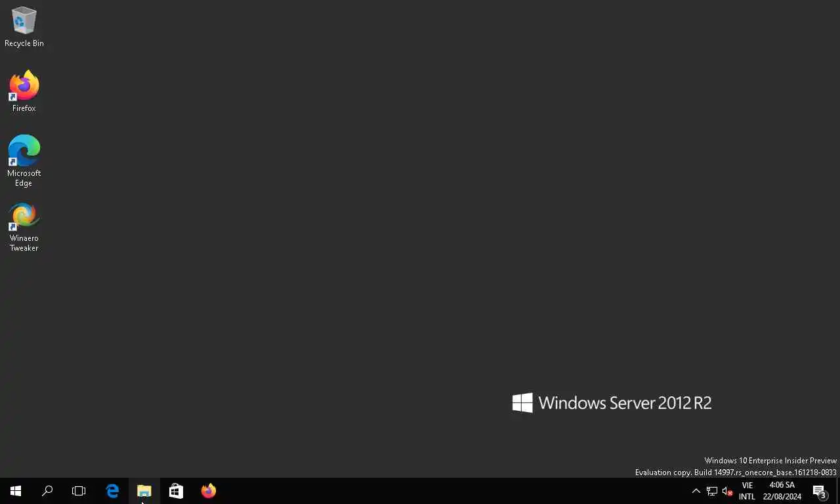The image size is (840, 504).
Task: Open File Explorer from taskbar
Action: 144,491
